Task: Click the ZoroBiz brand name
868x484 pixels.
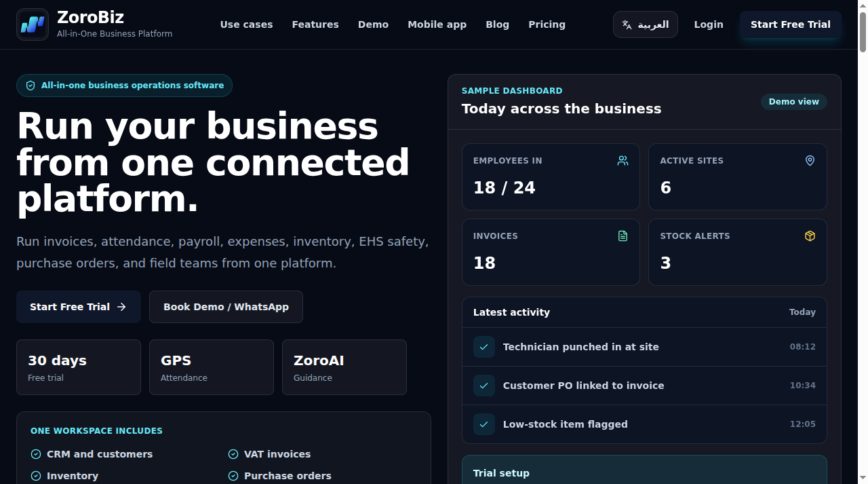Action: [x=90, y=17]
